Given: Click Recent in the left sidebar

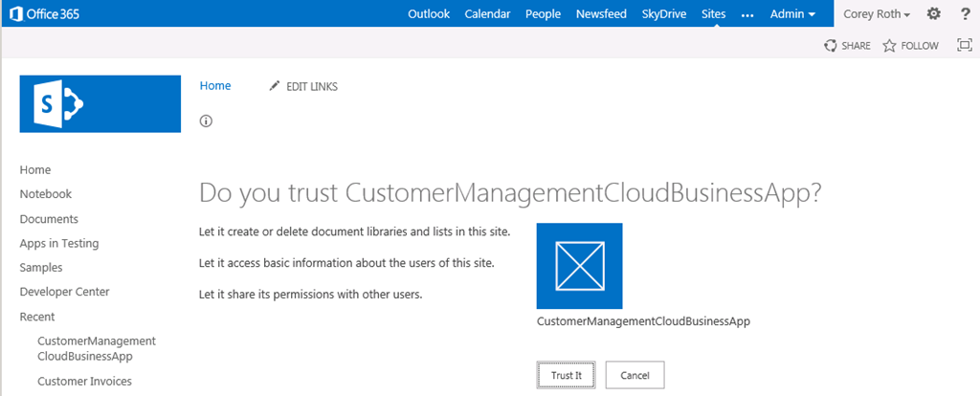Looking at the screenshot, I should coord(37,317).
